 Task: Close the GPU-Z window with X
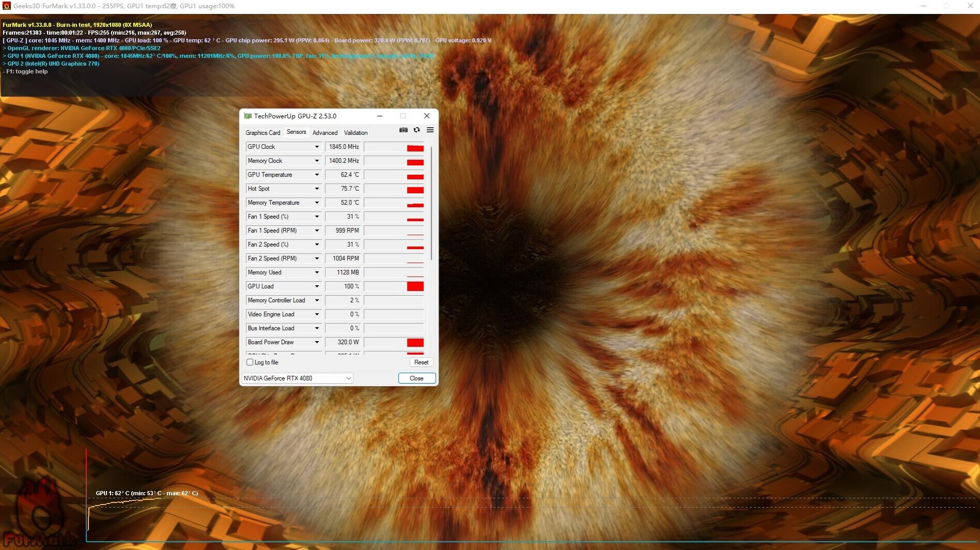[427, 116]
